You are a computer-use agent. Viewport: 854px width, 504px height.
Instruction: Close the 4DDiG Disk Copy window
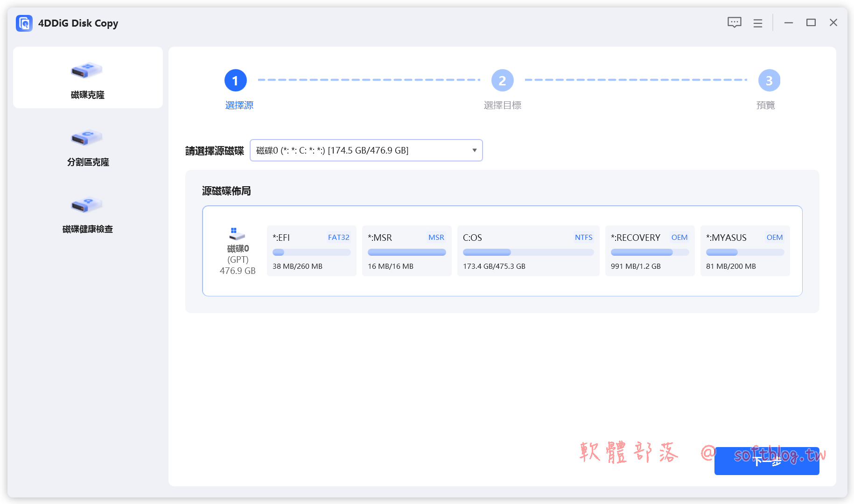(x=833, y=22)
